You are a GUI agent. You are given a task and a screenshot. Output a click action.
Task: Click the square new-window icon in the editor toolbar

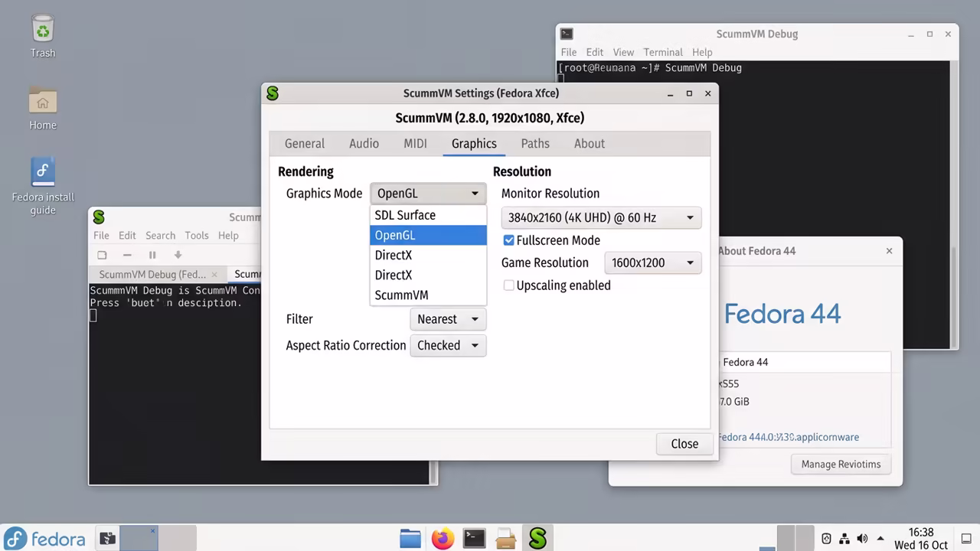[x=102, y=255]
